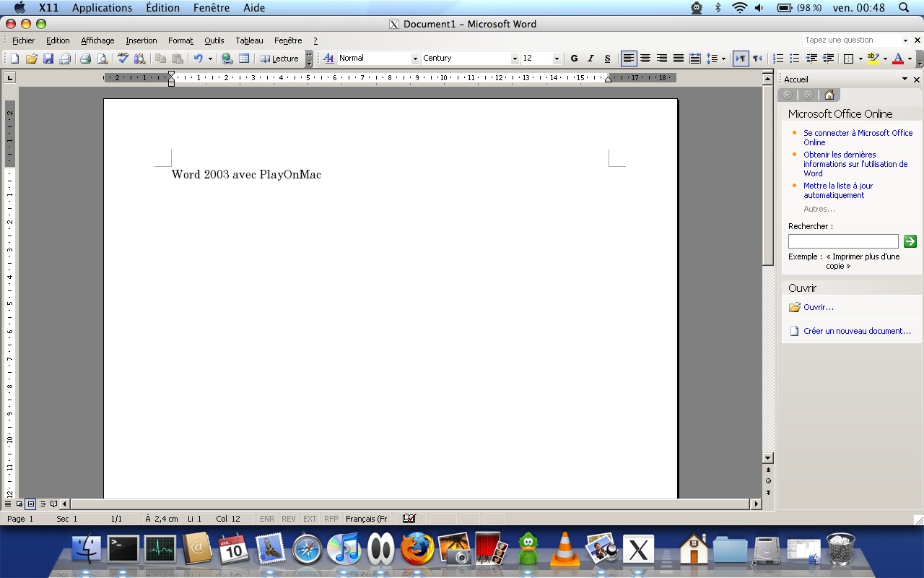
Task: Open the Fichier menu
Action: point(24,40)
